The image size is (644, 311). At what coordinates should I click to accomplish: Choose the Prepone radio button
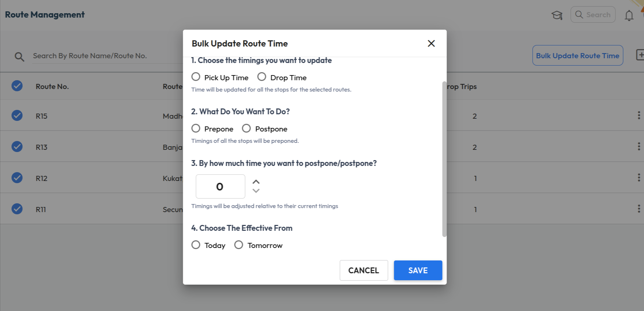[196, 129]
